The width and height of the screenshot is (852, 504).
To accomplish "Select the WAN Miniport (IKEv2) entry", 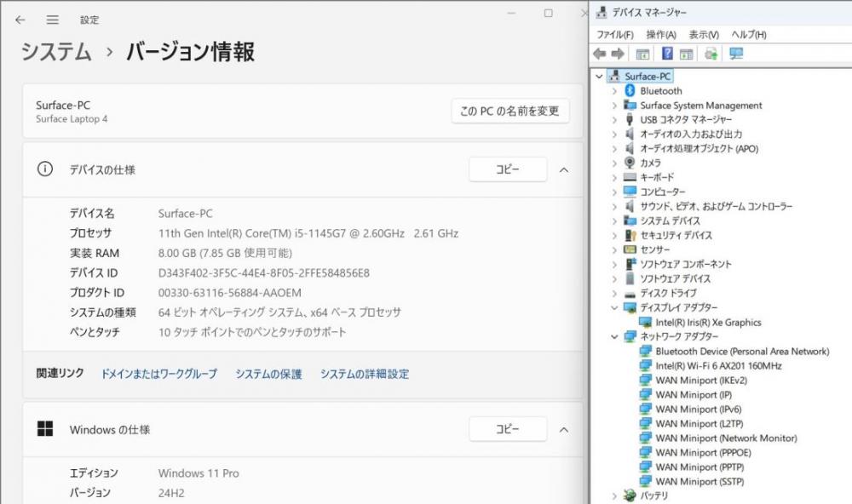I will pos(701,381).
